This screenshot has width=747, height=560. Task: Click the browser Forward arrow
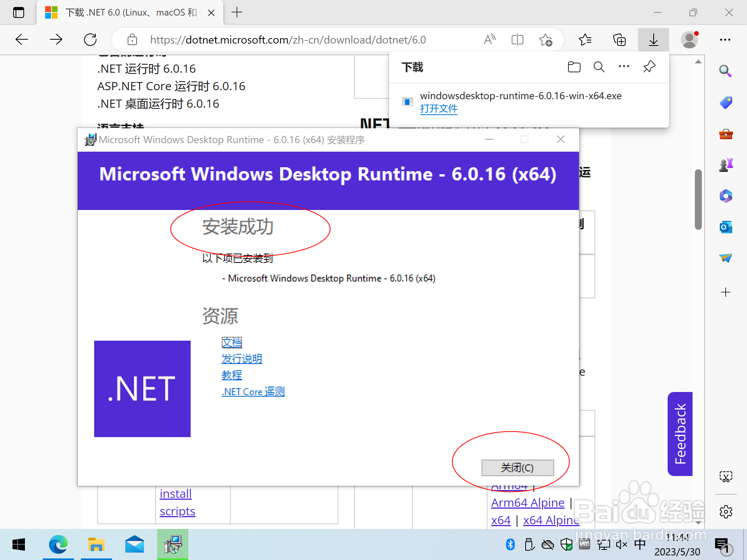tap(56, 40)
